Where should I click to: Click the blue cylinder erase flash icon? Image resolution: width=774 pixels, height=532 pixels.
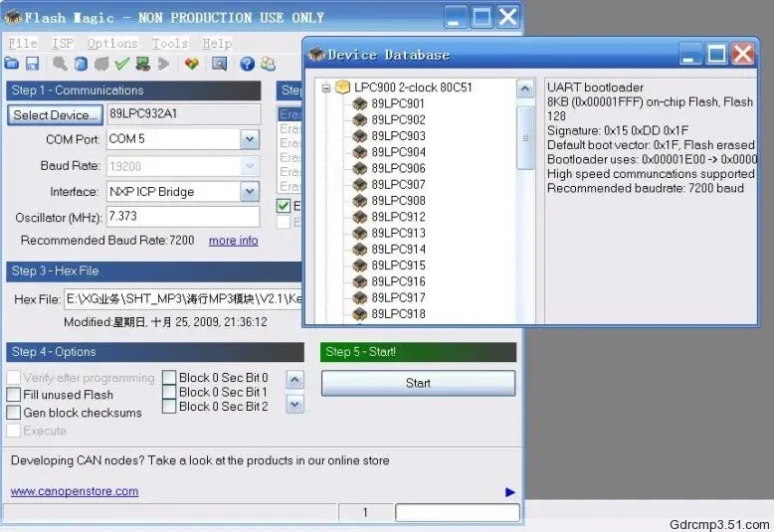tap(81, 64)
